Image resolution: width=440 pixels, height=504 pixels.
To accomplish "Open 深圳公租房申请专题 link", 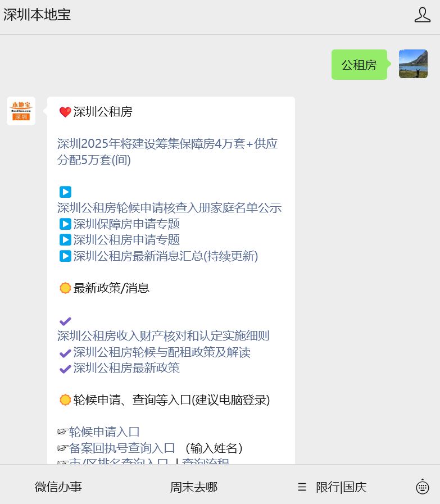I will 126,240.
